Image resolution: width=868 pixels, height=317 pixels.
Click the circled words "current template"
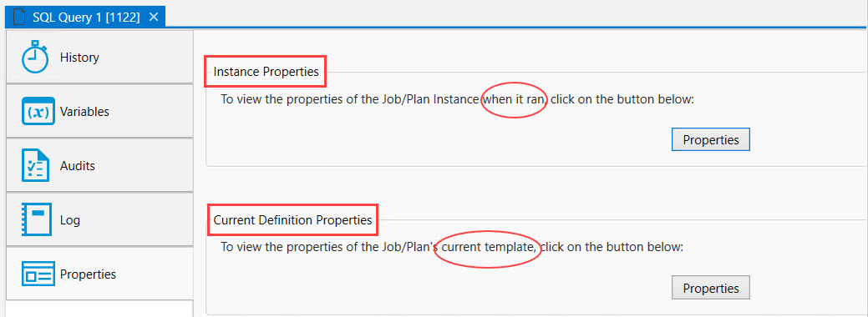pos(489,247)
